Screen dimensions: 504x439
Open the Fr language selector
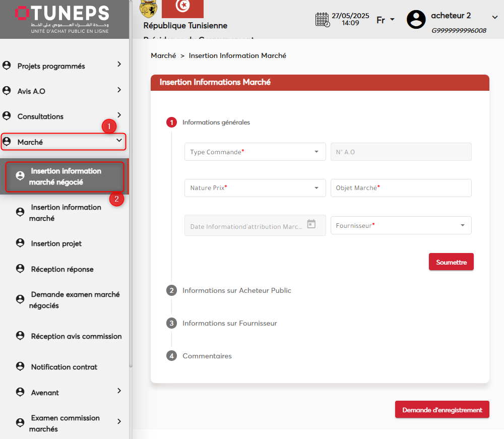[386, 20]
